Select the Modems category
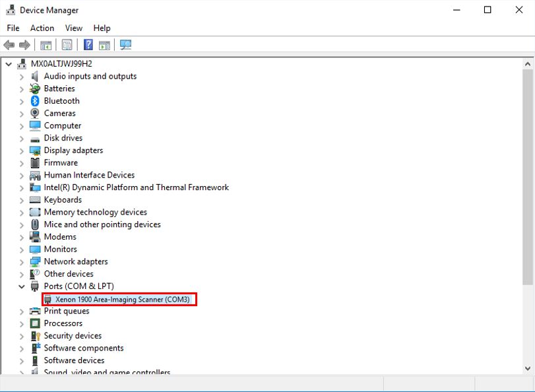The width and height of the screenshot is (535, 392). point(60,237)
